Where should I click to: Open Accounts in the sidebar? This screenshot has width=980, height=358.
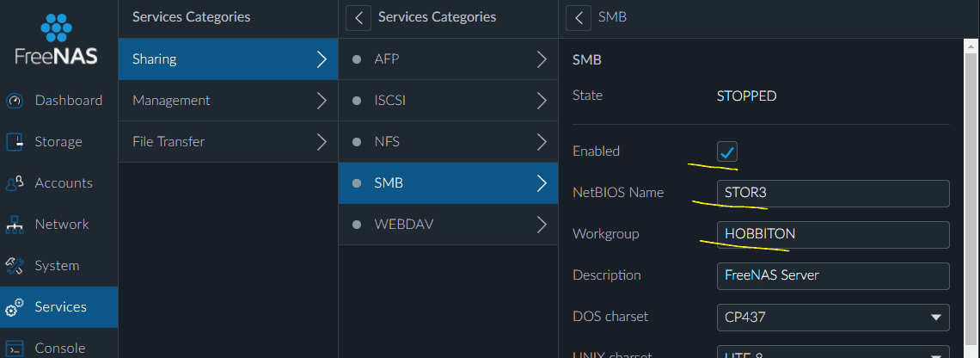tap(58, 183)
